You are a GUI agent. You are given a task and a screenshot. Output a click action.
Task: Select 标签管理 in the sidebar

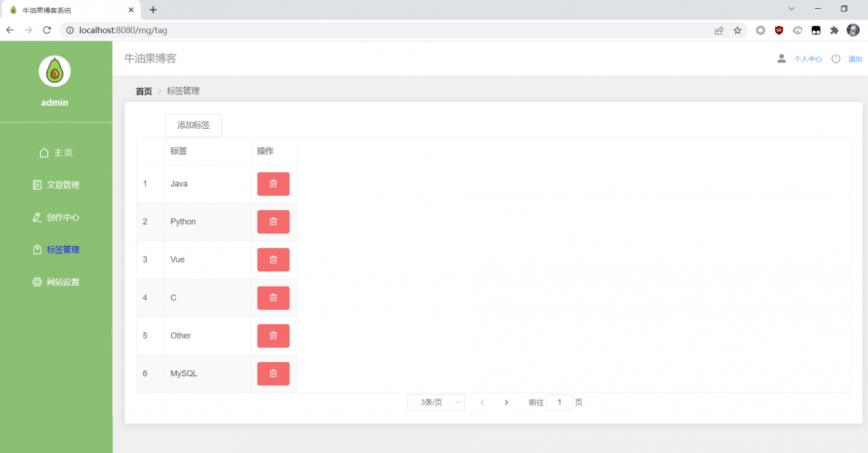pos(56,250)
